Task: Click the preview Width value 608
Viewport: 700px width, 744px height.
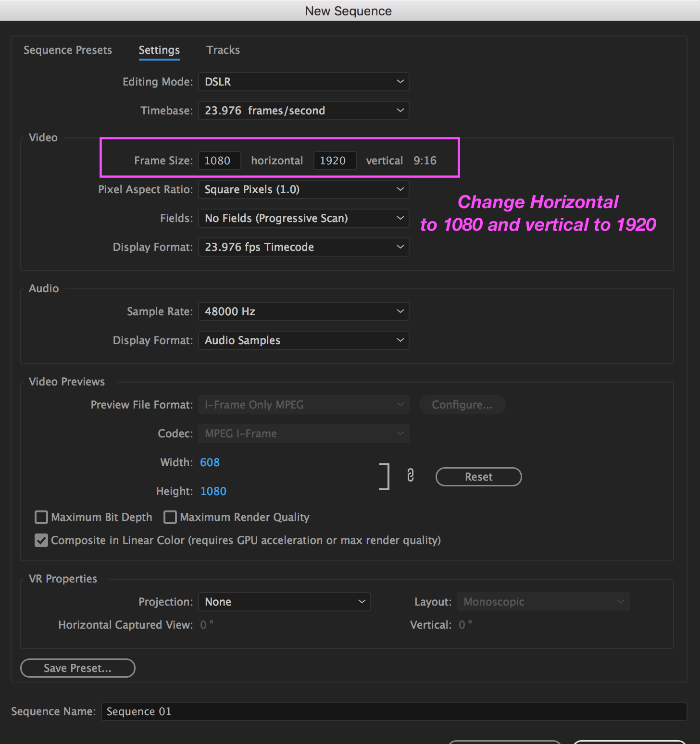Action: click(210, 462)
